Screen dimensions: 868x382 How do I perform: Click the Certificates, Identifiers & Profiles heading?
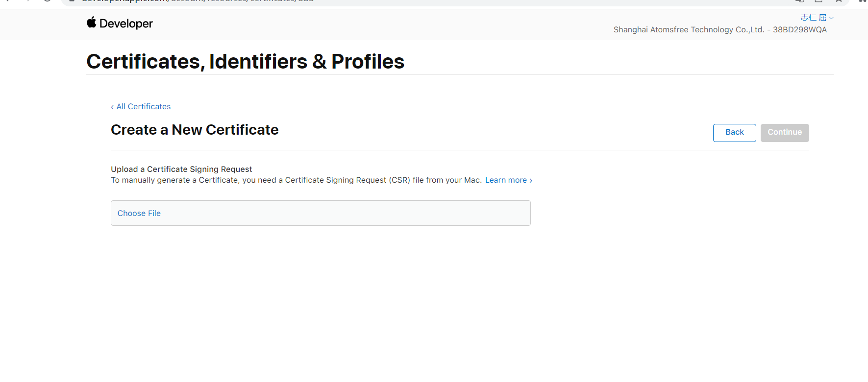pyautogui.click(x=245, y=62)
